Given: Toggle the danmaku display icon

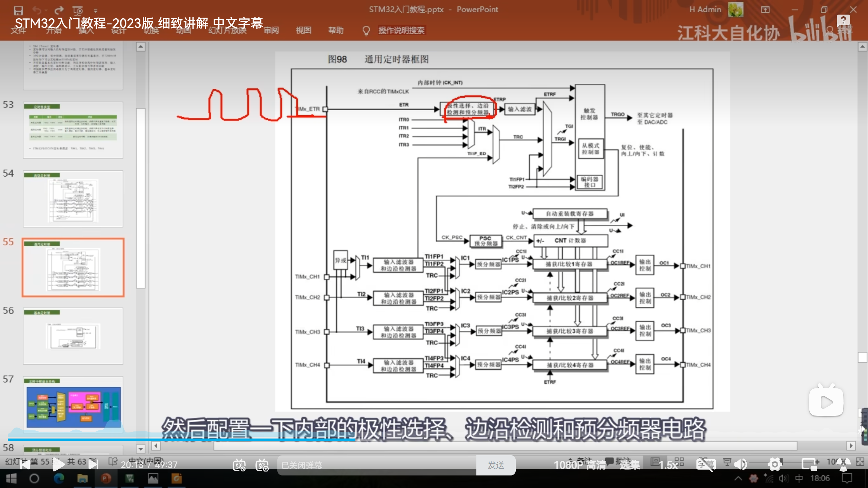Looking at the screenshot, I should click(239, 465).
